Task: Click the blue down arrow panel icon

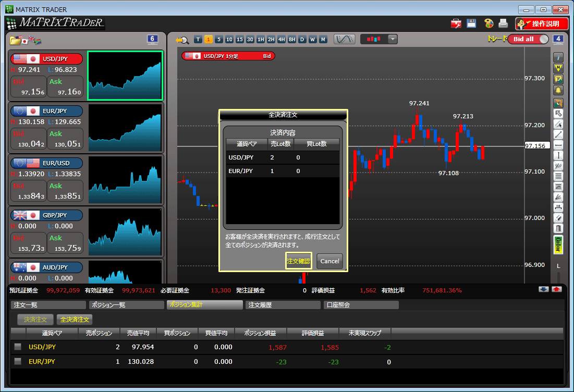Action: click(x=544, y=289)
